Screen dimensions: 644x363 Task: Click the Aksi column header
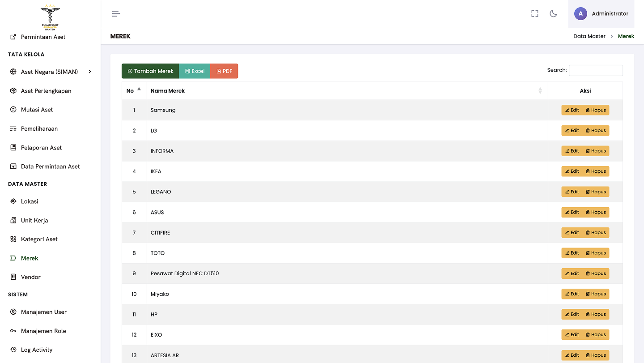click(x=585, y=90)
